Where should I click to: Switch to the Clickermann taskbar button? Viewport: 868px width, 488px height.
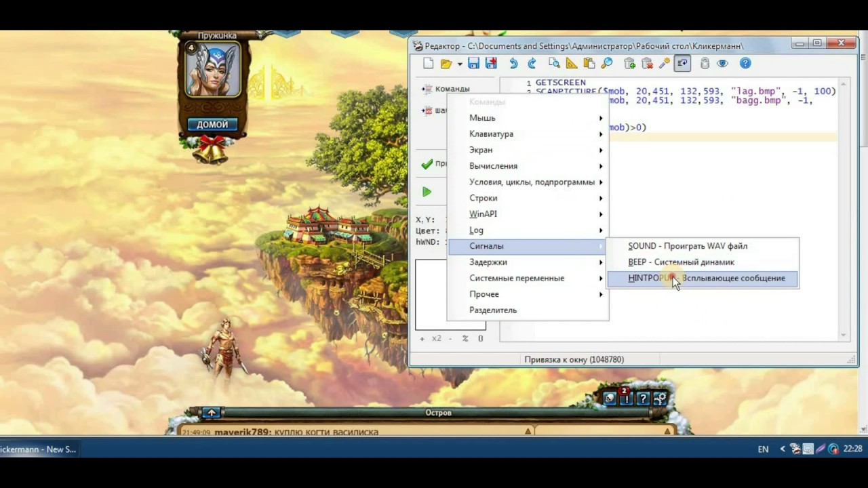[39, 449]
